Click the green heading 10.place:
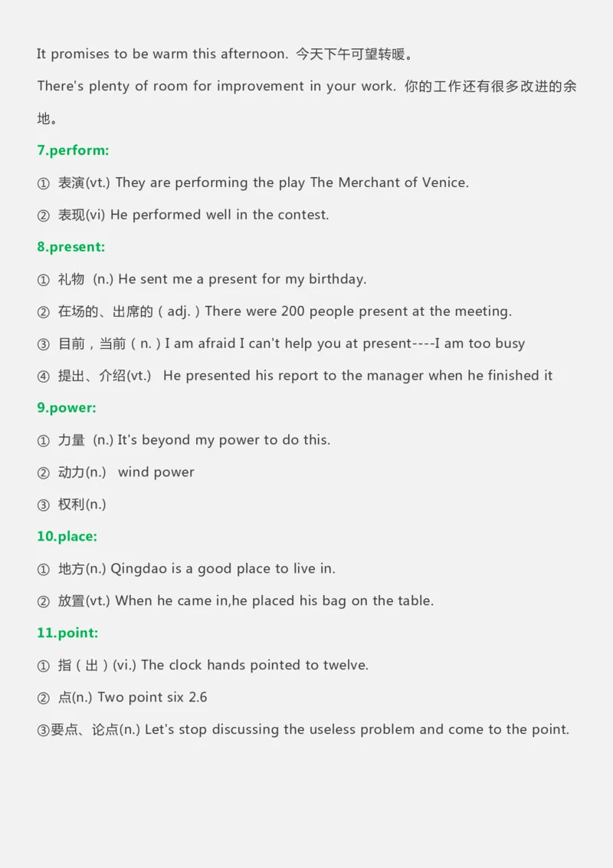This screenshot has width=613, height=868. (67, 537)
